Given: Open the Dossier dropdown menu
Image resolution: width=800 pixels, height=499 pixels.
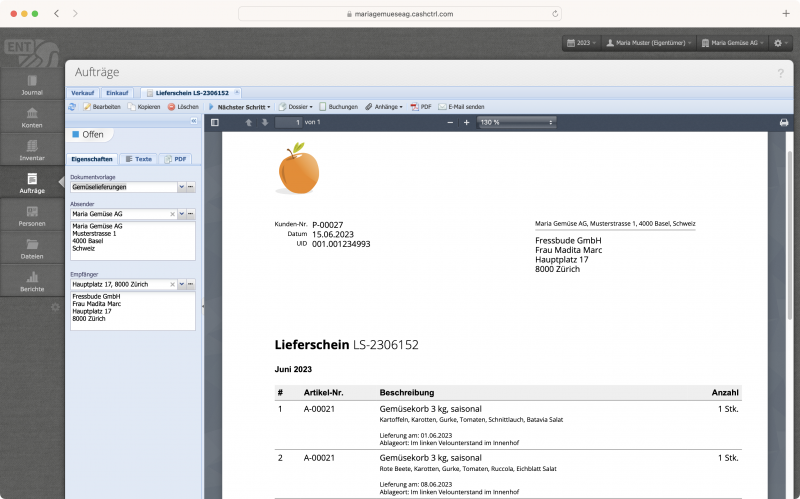Looking at the screenshot, I should click(295, 107).
